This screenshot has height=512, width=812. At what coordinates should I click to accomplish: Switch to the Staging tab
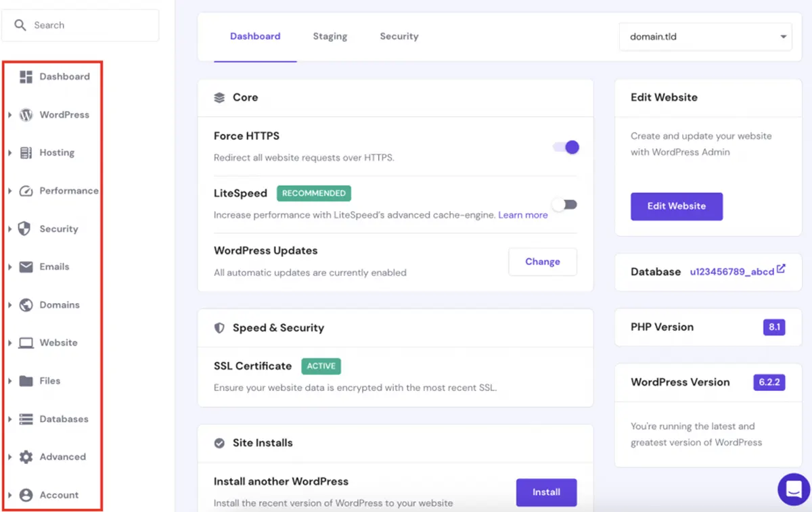point(330,37)
